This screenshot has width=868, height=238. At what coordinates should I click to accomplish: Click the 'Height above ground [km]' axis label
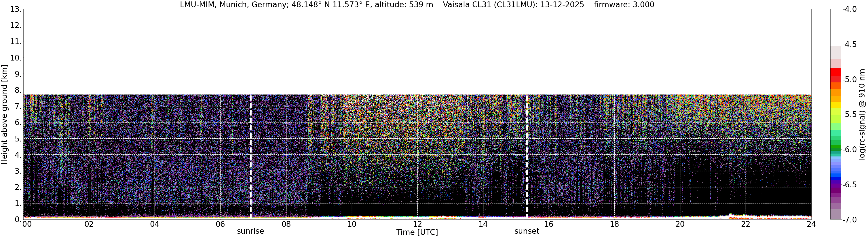pyautogui.click(x=4, y=114)
